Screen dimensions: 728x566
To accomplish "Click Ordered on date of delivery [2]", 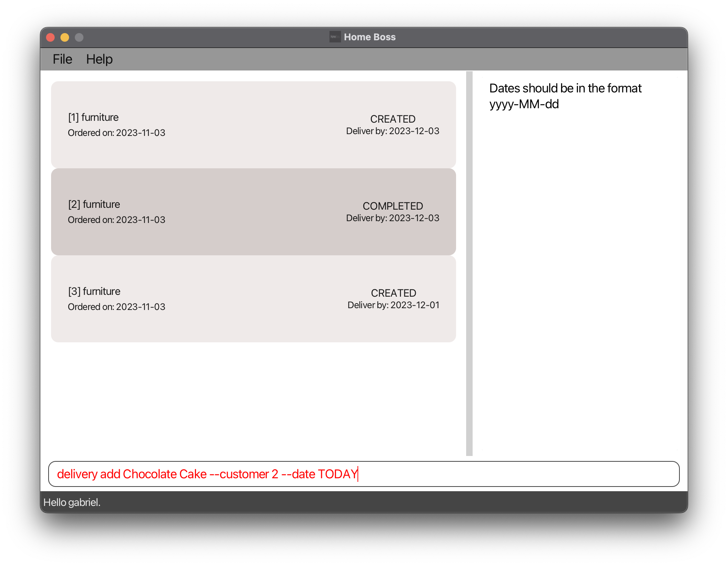I will [117, 220].
